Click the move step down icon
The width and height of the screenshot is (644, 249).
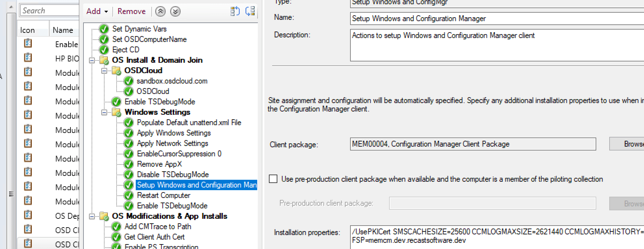250,11
